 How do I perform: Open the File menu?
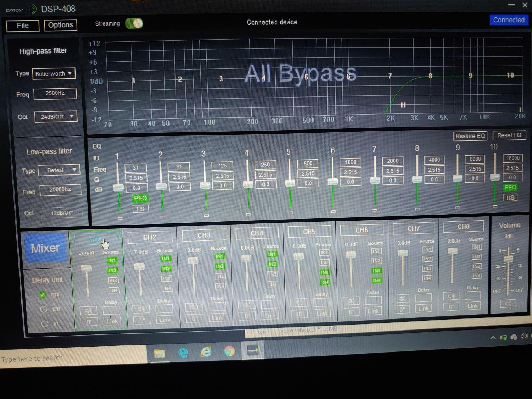pos(23,26)
